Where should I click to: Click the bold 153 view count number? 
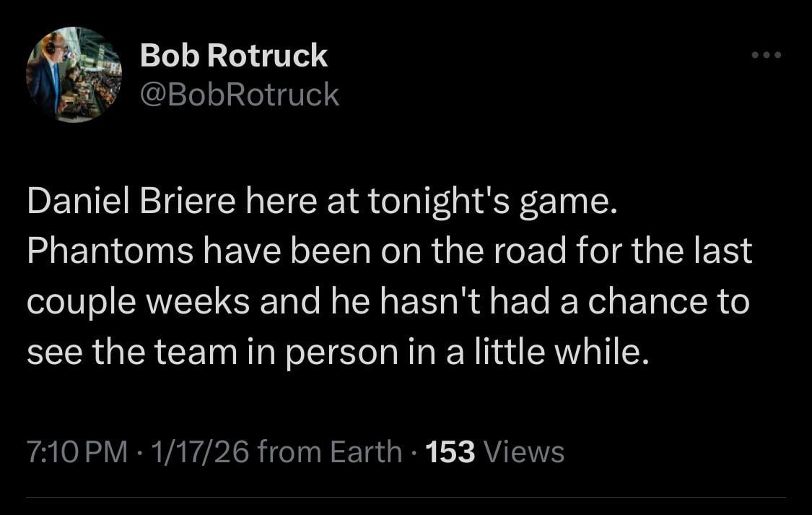click(x=453, y=451)
